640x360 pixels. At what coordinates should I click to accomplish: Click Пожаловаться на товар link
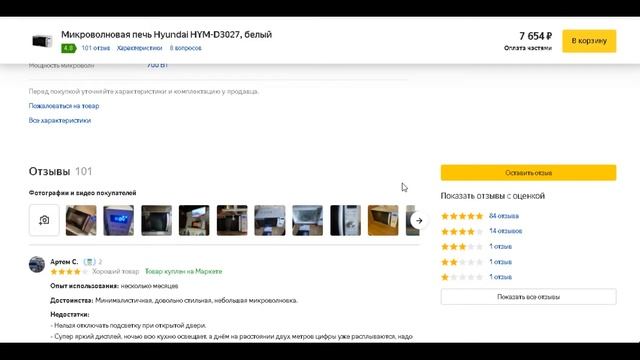(x=64, y=106)
